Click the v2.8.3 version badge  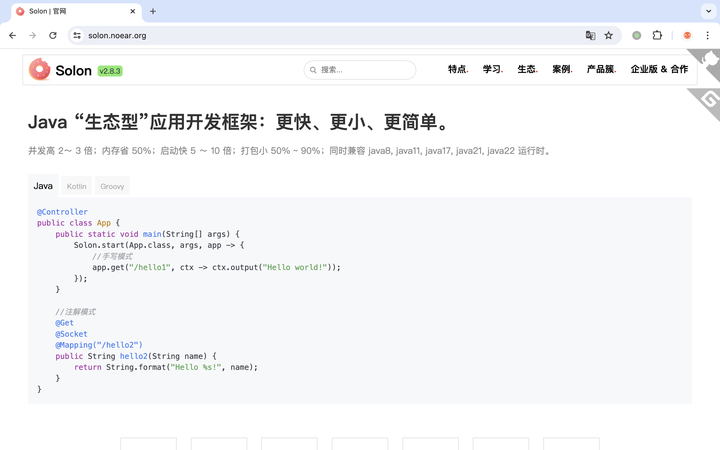point(110,71)
